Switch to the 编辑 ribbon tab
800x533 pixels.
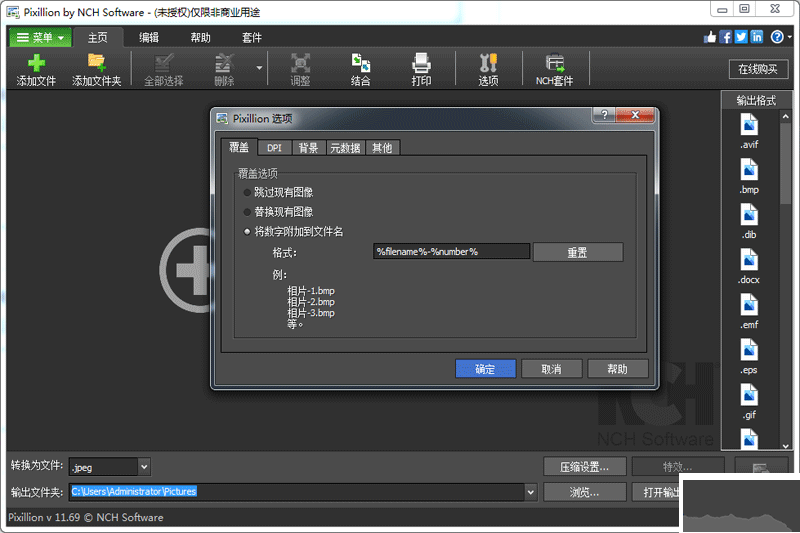pyautogui.click(x=149, y=37)
